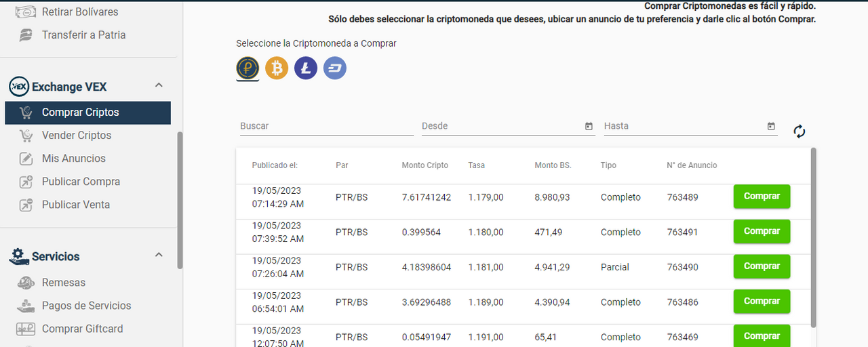Click the Remesas globe icon
The width and height of the screenshot is (868, 347).
click(26, 283)
